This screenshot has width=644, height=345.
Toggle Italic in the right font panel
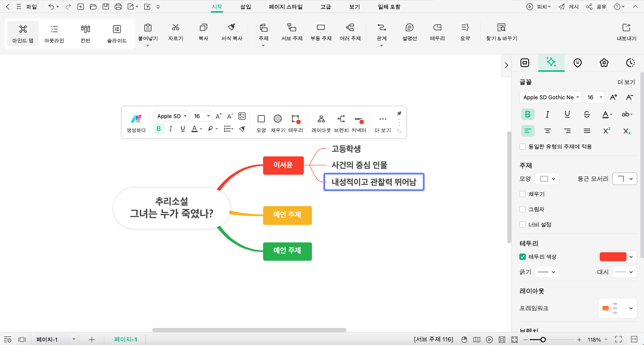pos(547,114)
